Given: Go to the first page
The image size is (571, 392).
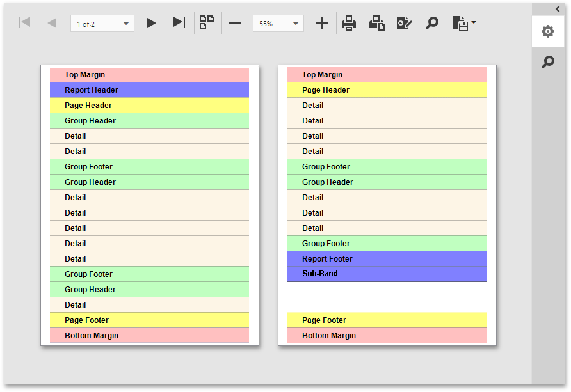Looking at the screenshot, I should 25,23.
